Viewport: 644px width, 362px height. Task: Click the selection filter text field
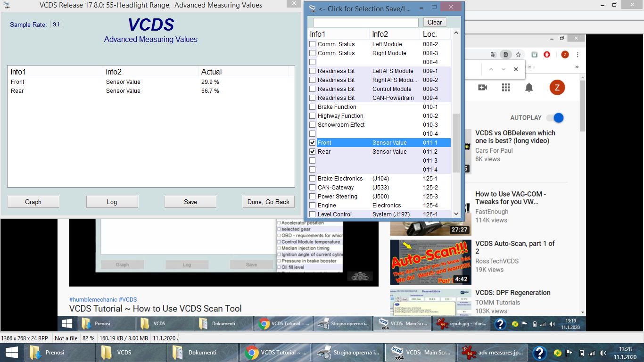click(366, 22)
